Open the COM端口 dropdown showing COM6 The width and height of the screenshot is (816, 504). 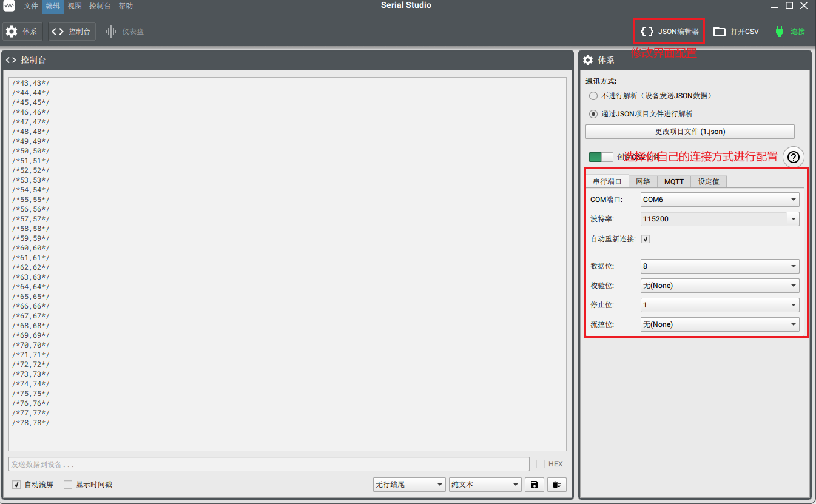click(x=720, y=200)
